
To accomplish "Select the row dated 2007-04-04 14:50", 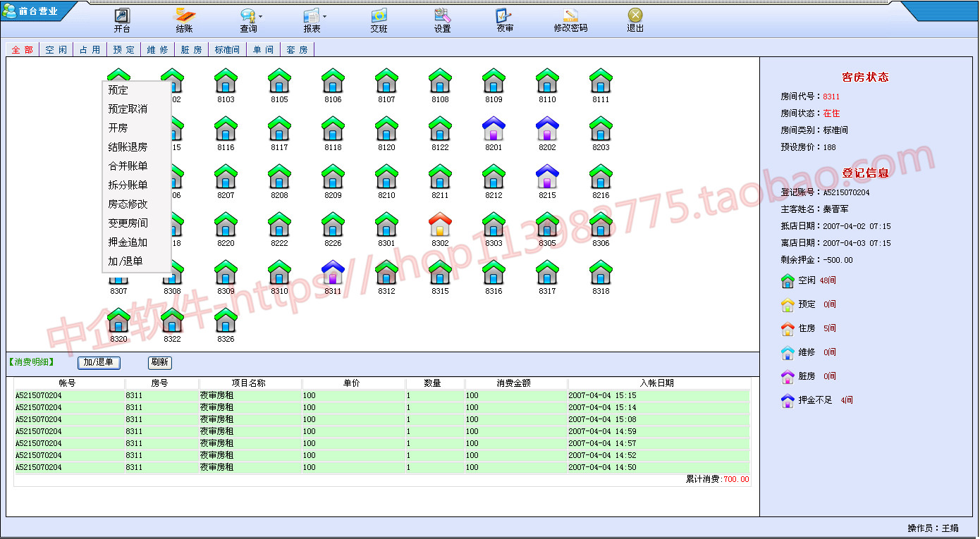I will pyautogui.click(x=381, y=467).
